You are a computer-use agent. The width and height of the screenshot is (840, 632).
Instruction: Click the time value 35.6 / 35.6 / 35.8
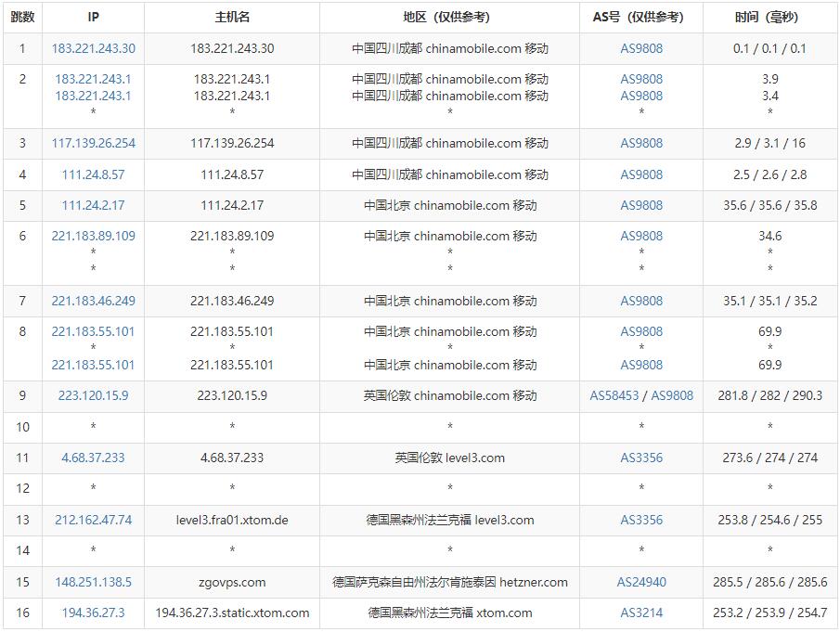click(769, 205)
